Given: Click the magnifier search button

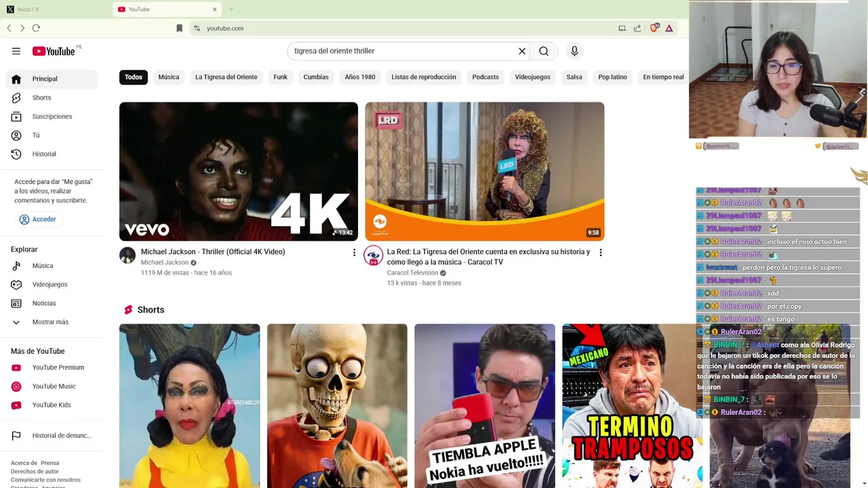Looking at the screenshot, I should coord(544,51).
